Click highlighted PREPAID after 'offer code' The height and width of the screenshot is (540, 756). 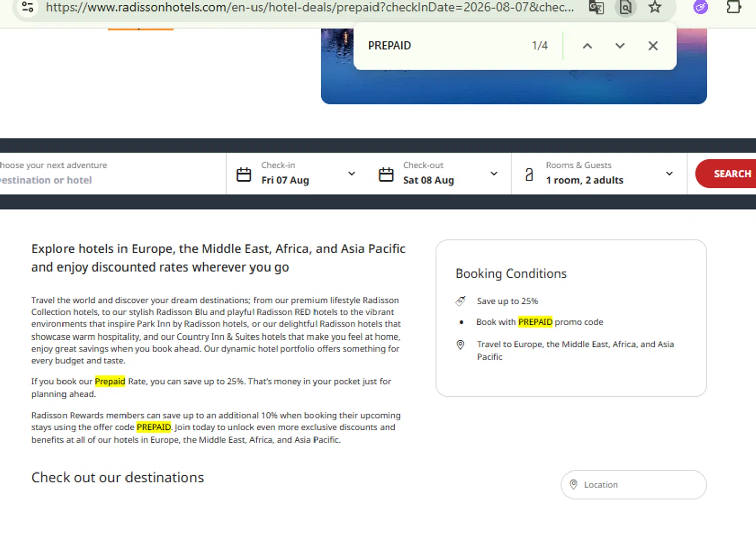[154, 427]
